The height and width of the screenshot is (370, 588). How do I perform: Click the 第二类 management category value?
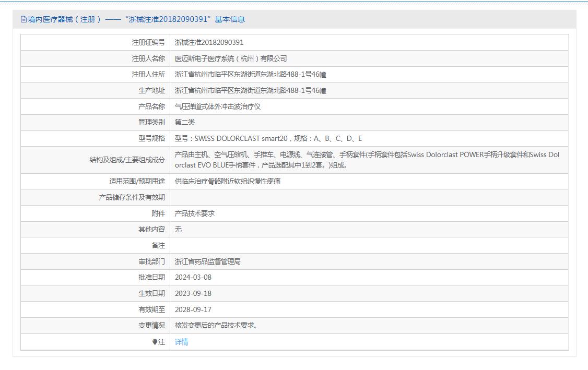[x=184, y=122]
